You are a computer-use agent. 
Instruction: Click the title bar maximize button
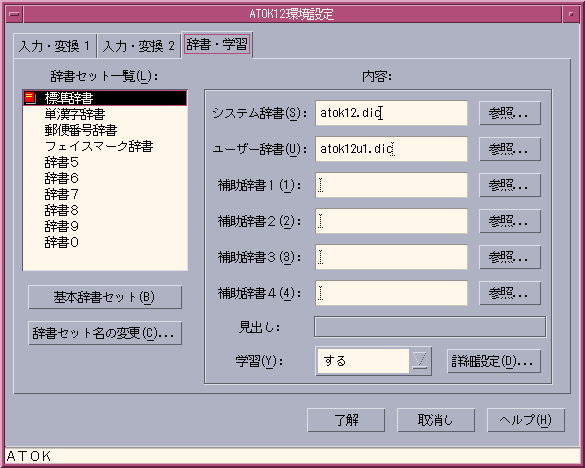point(570,14)
